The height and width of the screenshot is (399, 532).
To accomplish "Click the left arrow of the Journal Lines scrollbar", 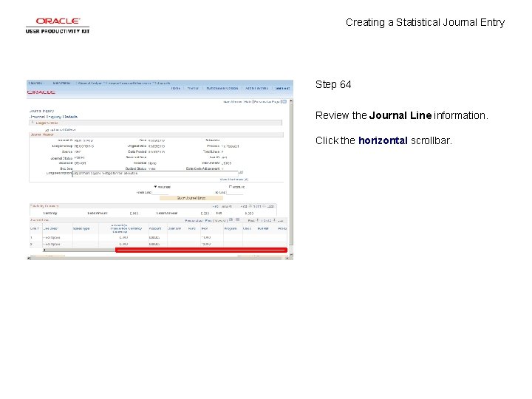I will [45, 250].
